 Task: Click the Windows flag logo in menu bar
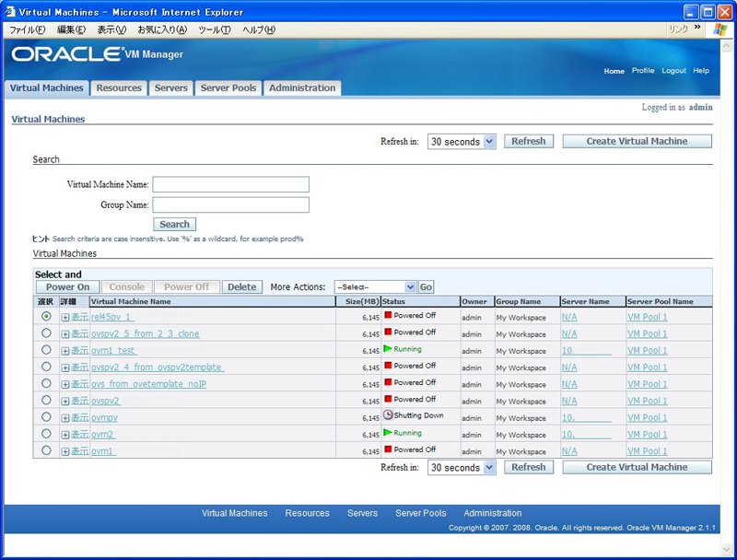(719, 29)
